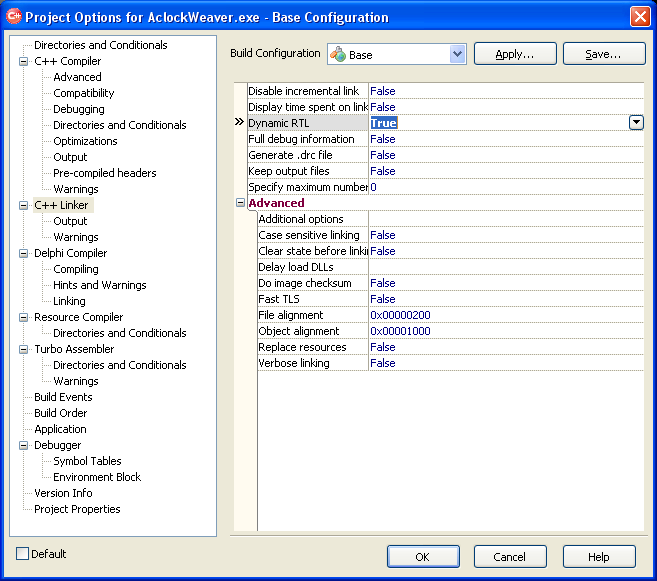Image resolution: width=657 pixels, height=581 pixels.
Task: Select the Environment Block tree item
Action: tap(97, 477)
